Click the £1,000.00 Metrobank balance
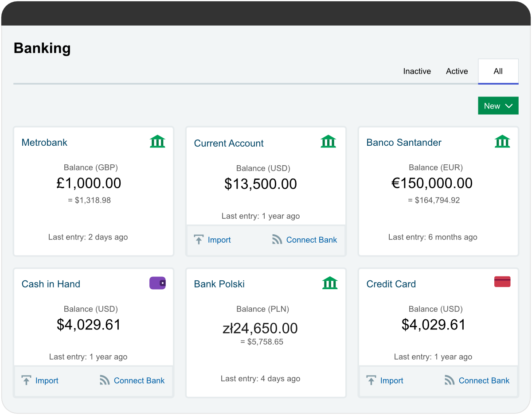 coord(89,183)
